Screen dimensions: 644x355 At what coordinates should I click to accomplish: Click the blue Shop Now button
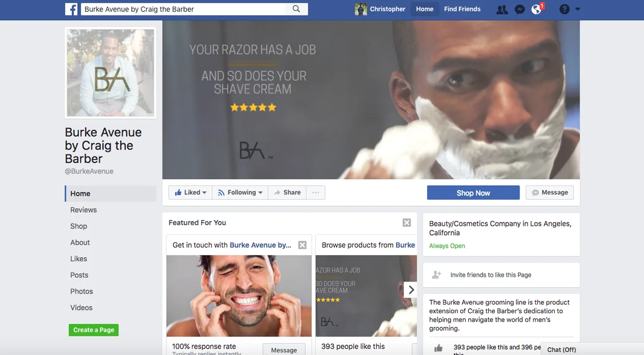point(473,192)
